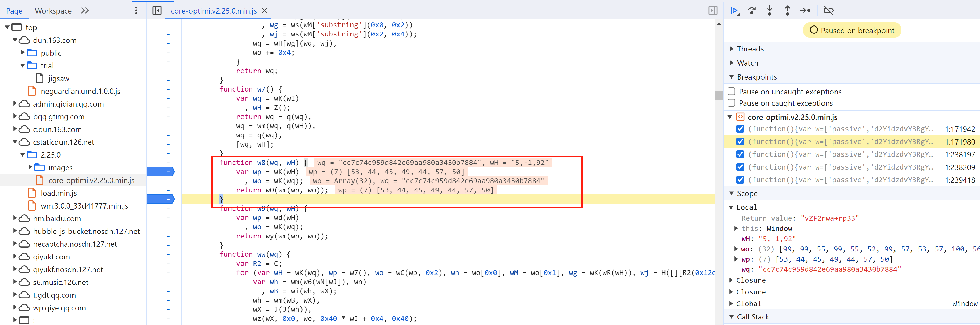Viewport: 980px width, 325px height.
Task: Expand Watch section
Action: tap(732, 63)
